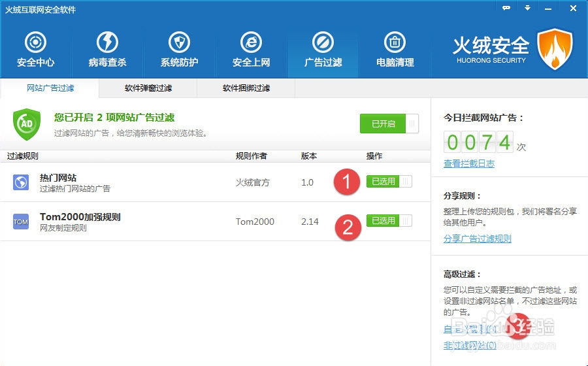588x366 pixels.
Task: Open the 安全中心 security center icon
Action: click(x=36, y=42)
